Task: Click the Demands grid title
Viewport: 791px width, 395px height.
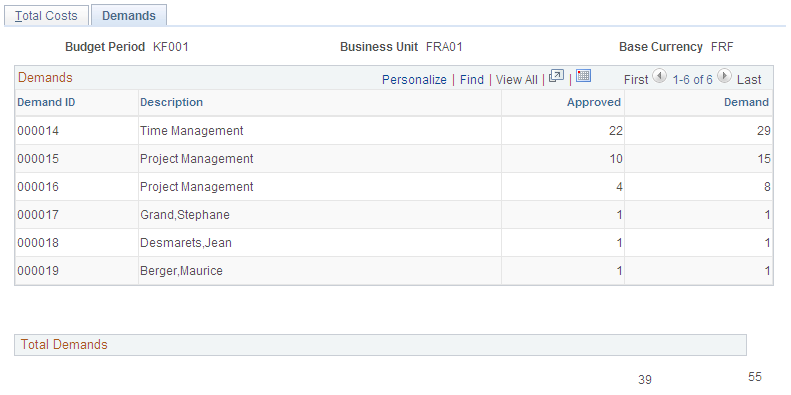Action: tap(45, 78)
